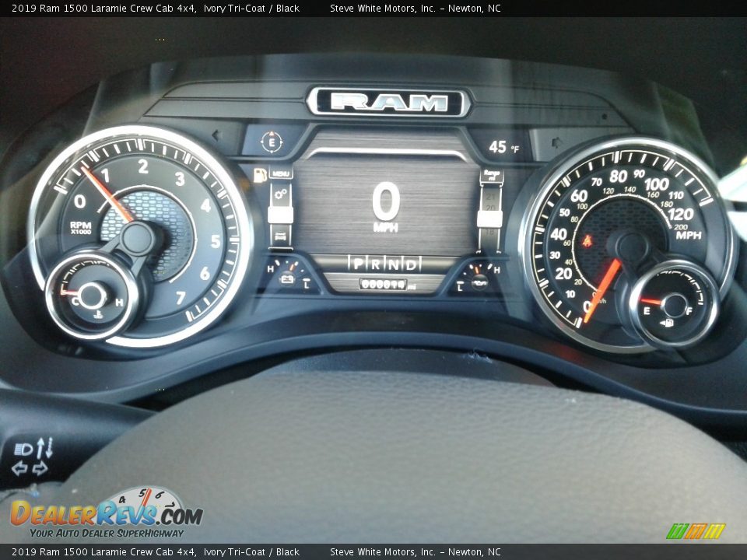
Task: Toggle the seatbelt reminder icon on the speedometer
Action: tap(587, 241)
